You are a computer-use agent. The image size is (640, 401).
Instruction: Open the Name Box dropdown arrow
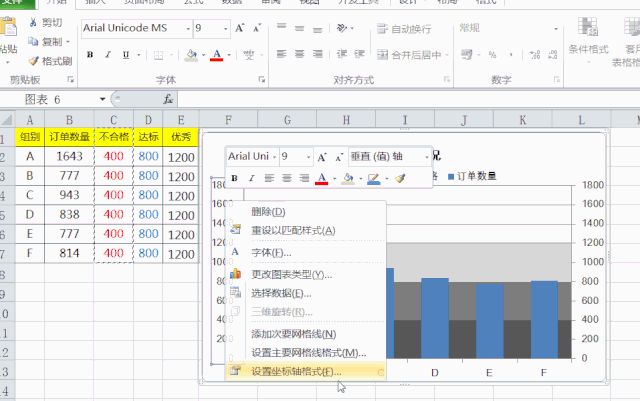point(102,99)
